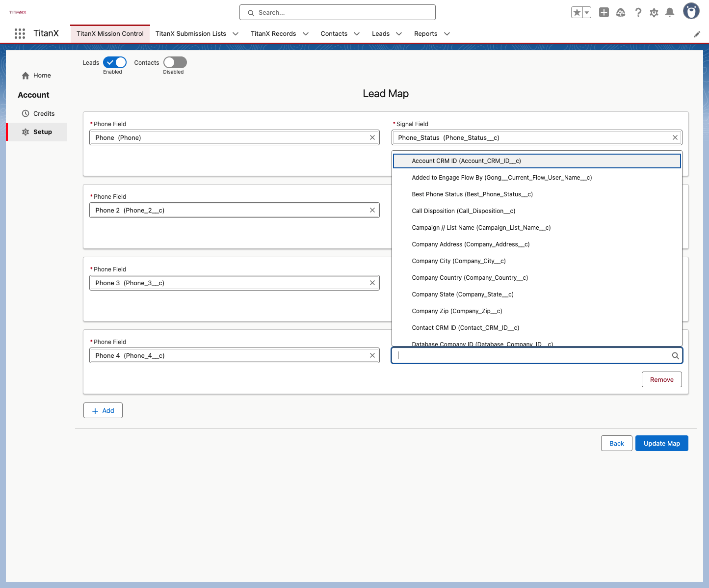Select Campaign // List Name option
Viewport: 709px width, 588px height.
pyautogui.click(x=537, y=228)
